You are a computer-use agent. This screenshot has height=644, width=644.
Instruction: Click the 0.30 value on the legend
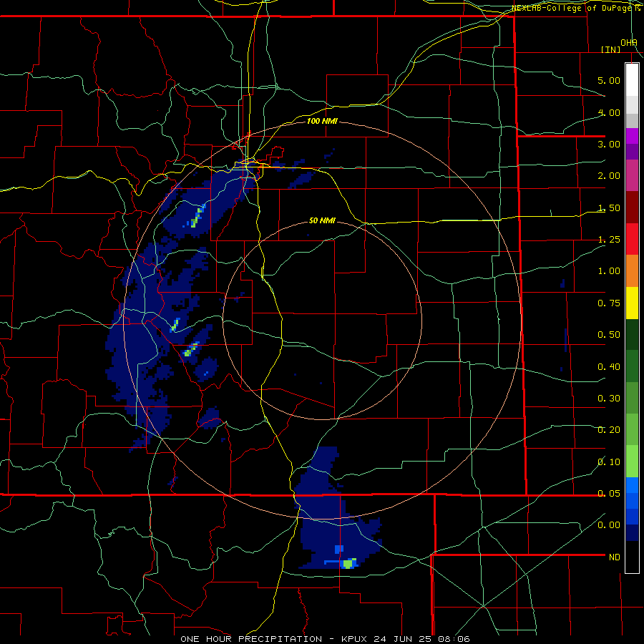(609, 399)
